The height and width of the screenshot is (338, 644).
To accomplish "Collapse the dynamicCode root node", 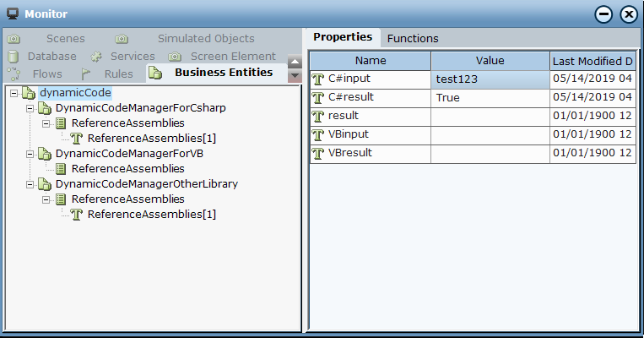I will [14, 93].
